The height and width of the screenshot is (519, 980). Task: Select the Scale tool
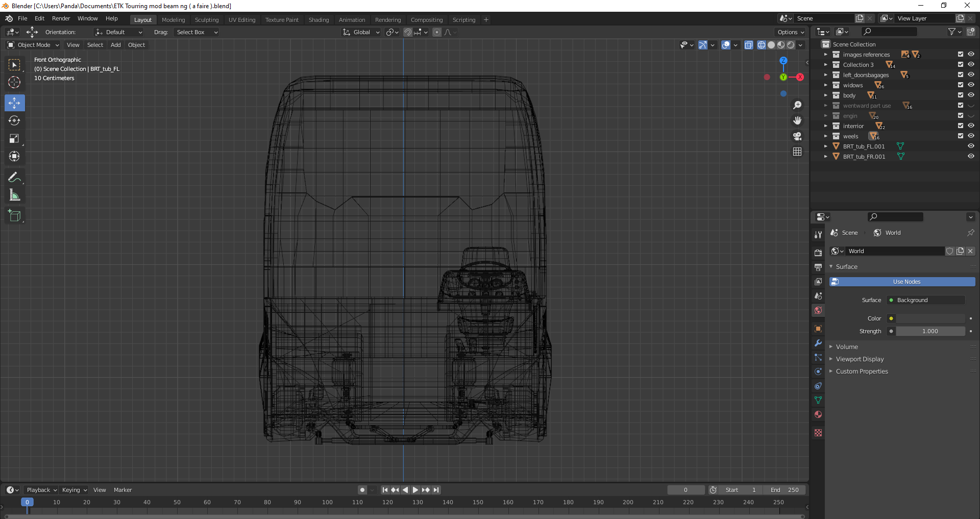point(14,139)
